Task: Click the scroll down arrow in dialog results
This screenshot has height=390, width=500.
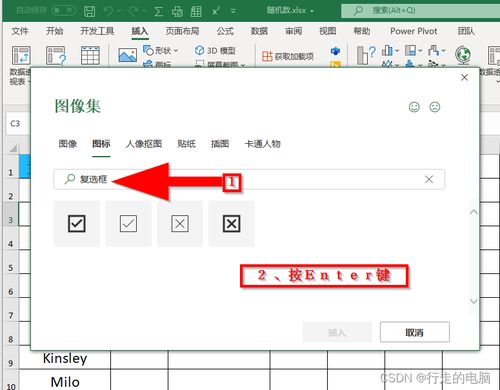Action: coord(474,301)
